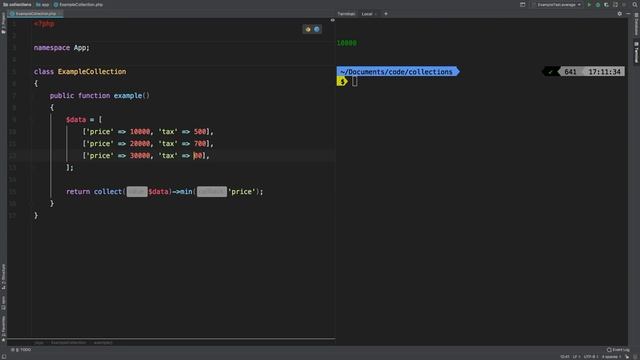
Task: Click the checkmark status in terminal prompt
Action: 550,72
